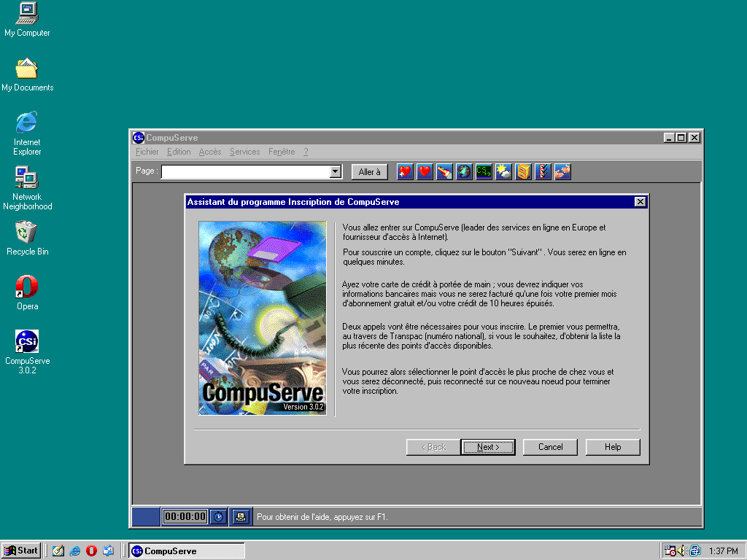Open the Fenêtre menu
Screen dimensions: 747x560
[x=282, y=152]
